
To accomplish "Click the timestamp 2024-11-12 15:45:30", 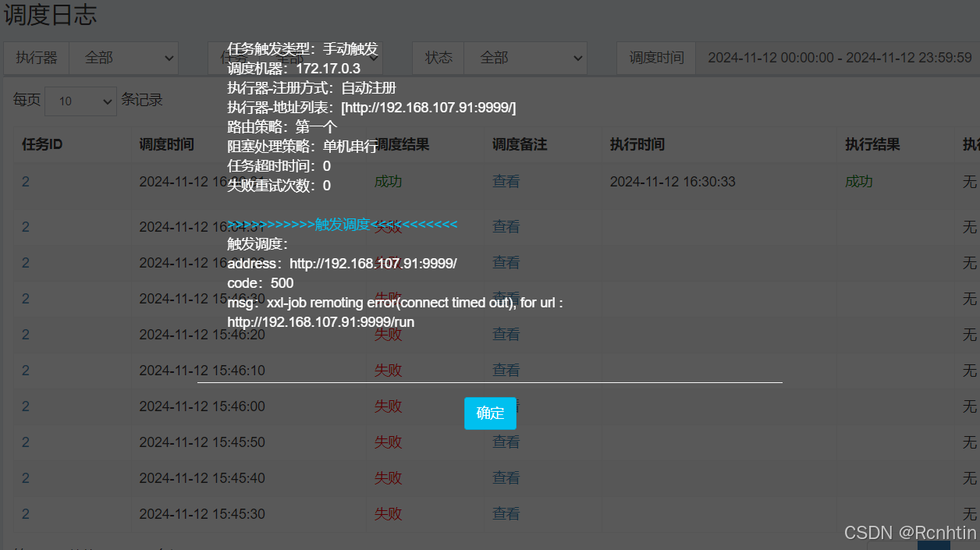I will pyautogui.click(x=202, y=513).
